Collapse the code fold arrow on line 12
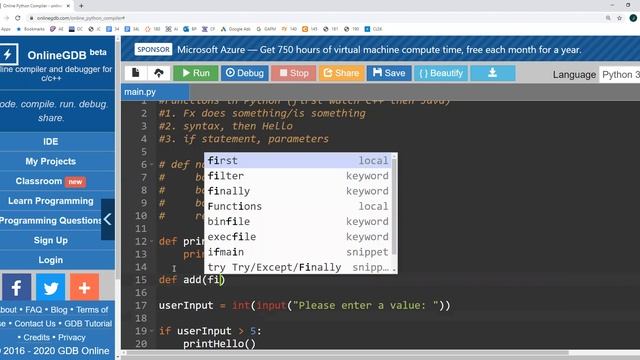Viewport: 640px width, 360px height. click(152, 241)
